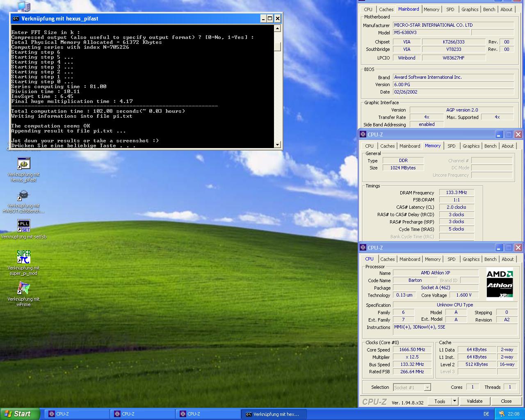Click the console window's system menu icon
The image size is (525, 420).
[16, 18]
